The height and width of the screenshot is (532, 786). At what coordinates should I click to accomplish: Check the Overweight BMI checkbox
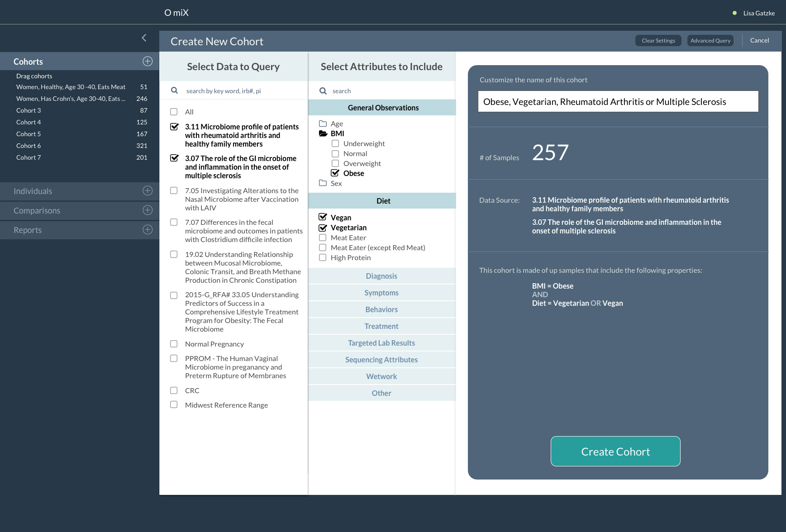[x=335, y=163]
